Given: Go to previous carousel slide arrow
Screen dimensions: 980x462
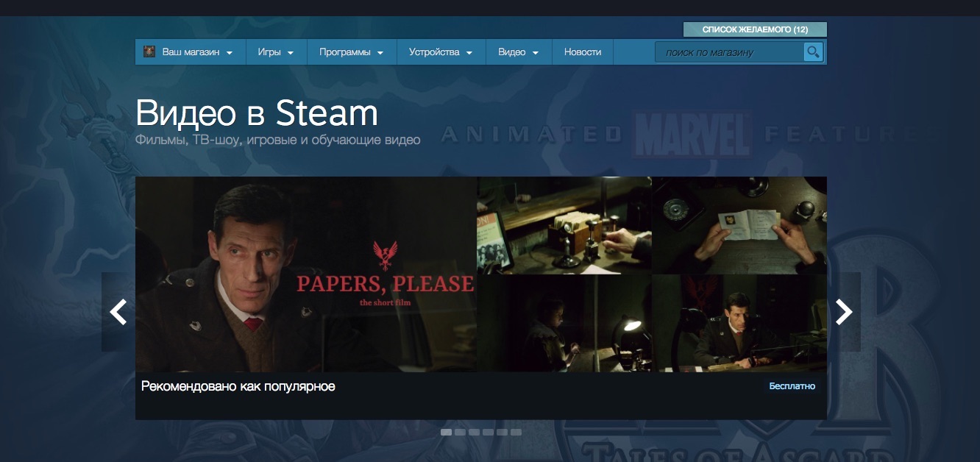Looking at the screenshot, I should (118, 312).
